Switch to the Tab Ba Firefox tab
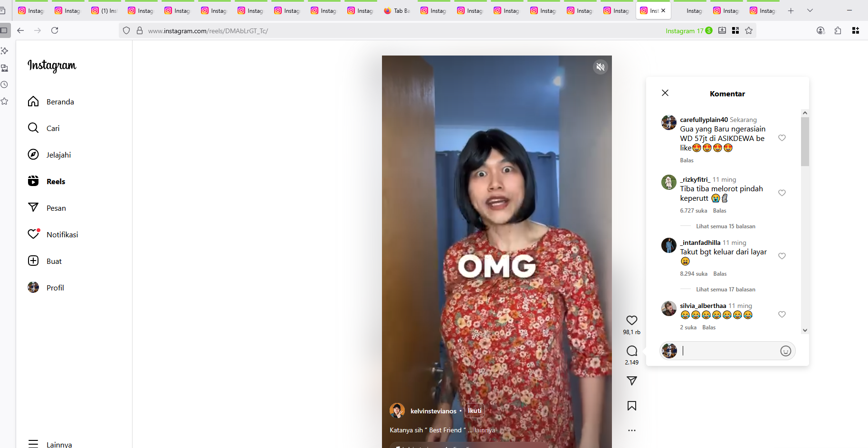Screen dimensions: 868x448 pyautogui.click(x=397, y=10)
